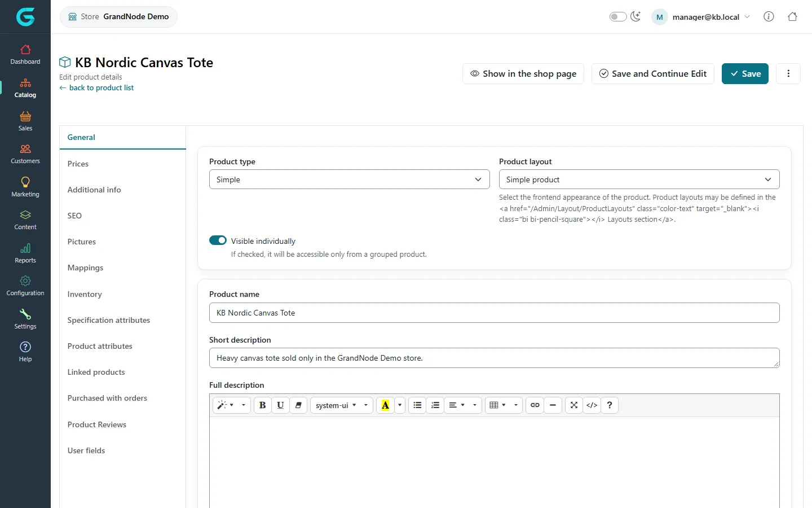This screenshot has height=508, width=812.
Task: Click the Save button
Action: pyautogui.click(x=745, y=73)
